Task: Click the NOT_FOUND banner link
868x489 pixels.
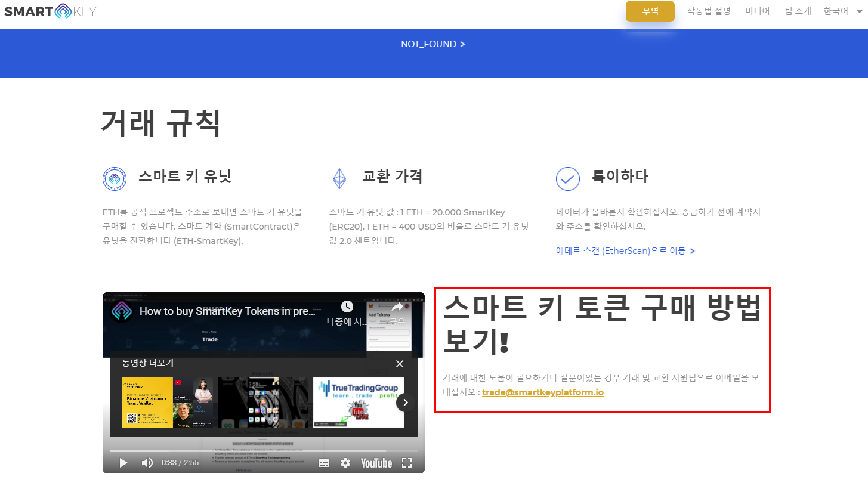Action: [x=433, y=44]
